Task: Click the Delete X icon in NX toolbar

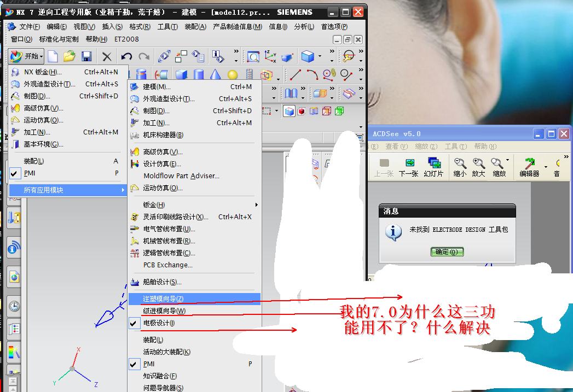Action: (107, 56)
